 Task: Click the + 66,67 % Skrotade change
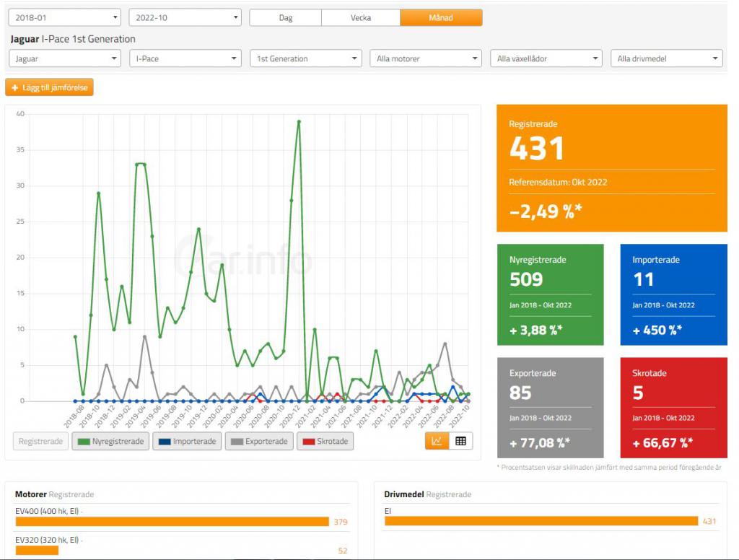point(663,442)
